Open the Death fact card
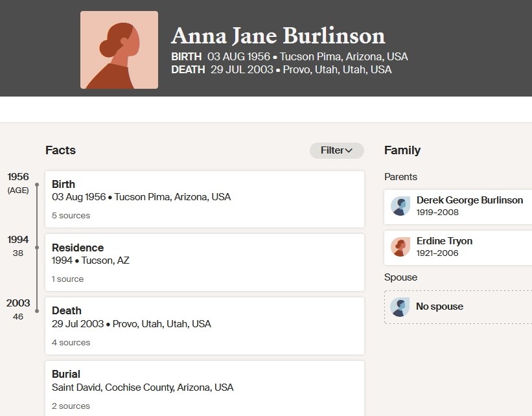This screenshot has height=416, width=532. click(x=204, y=318)
